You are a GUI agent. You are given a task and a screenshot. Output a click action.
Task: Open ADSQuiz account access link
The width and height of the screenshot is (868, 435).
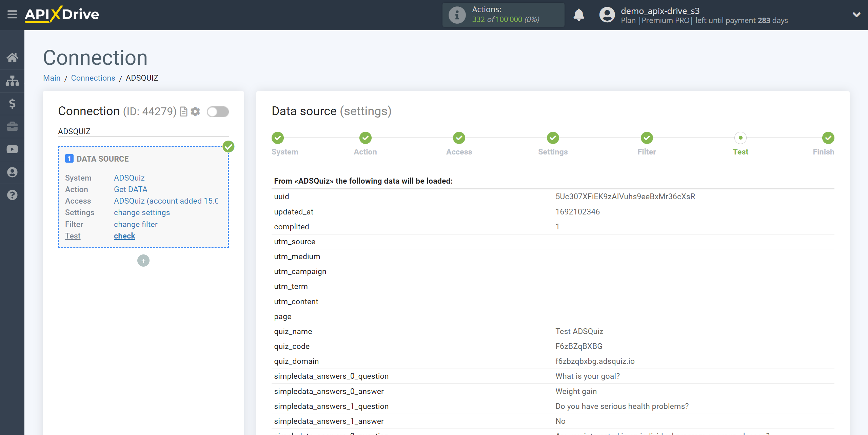pos(166,201)
